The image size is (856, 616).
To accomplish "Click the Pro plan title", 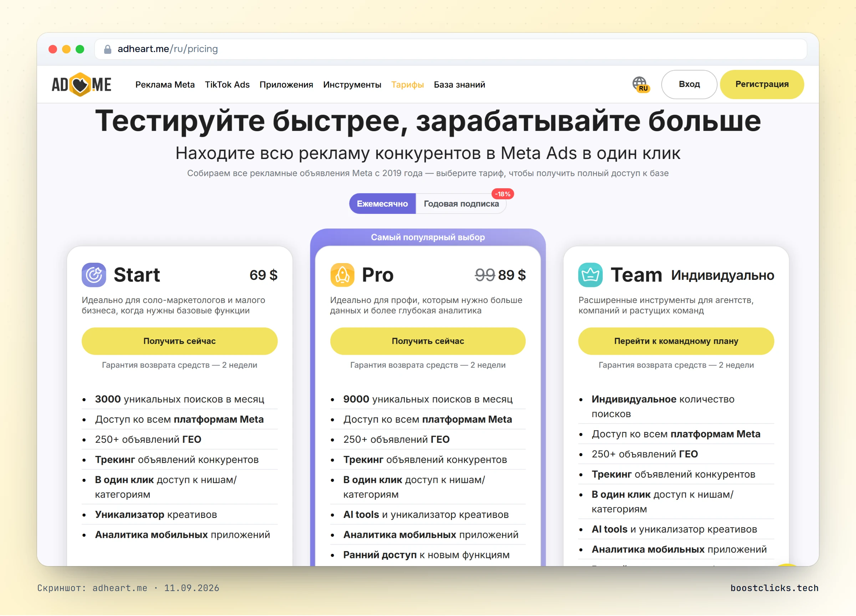I will coord(377,274).
